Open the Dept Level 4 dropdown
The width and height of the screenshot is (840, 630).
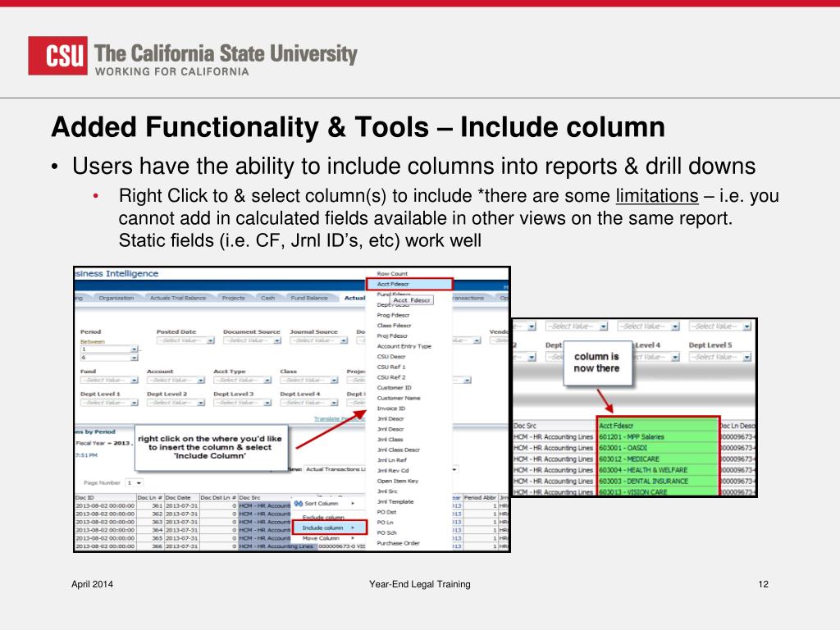(x=309, y=403)
